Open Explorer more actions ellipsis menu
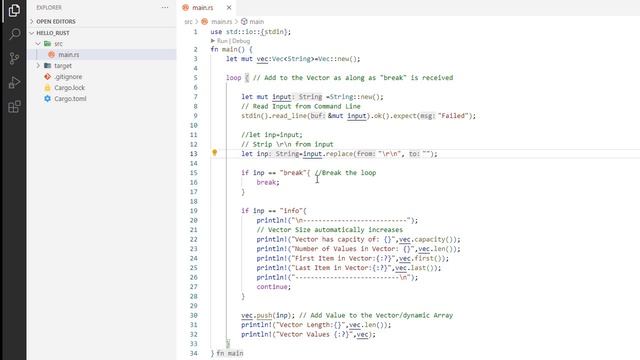The image size is (640, 360). [164, 7]
